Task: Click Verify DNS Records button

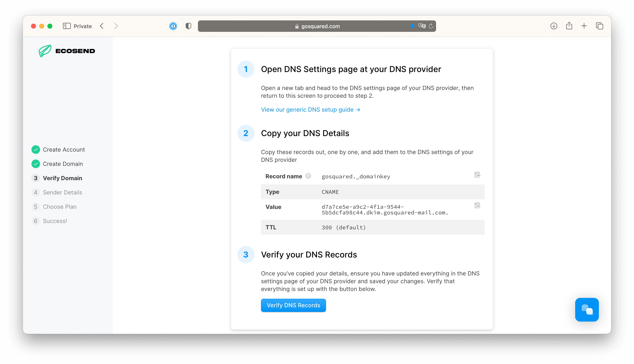Action: 293,305
